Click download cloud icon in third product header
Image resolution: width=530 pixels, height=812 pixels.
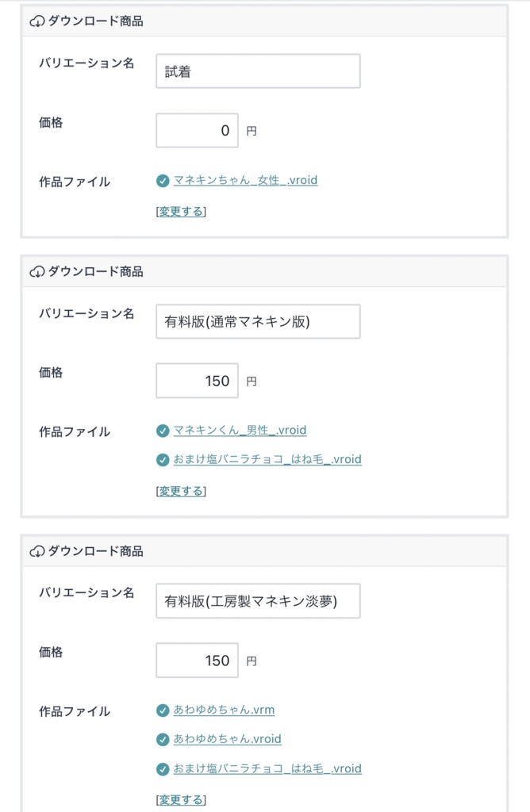[36, 551]
